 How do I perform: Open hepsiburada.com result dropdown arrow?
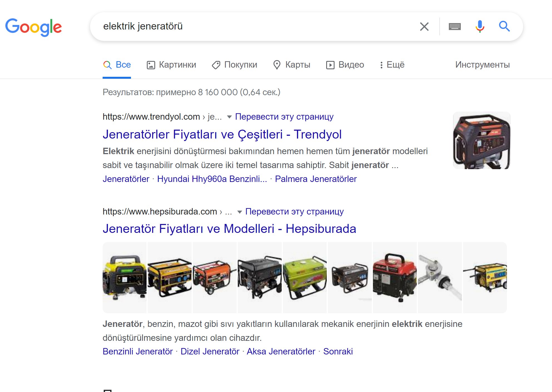pyautogui.click(x=239, y=212)
